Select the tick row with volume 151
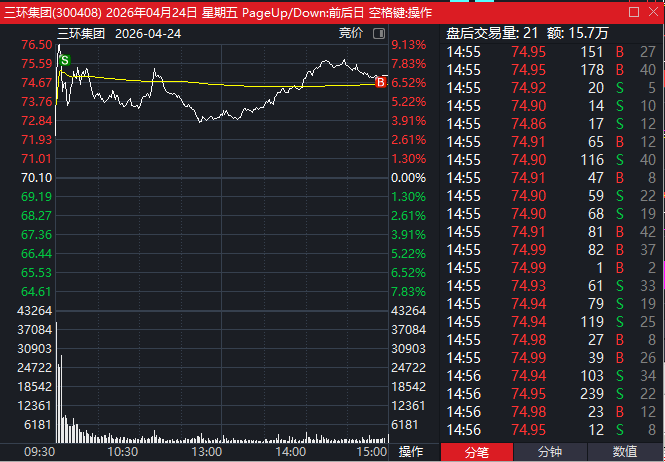This screenshot has width=665, height=462. coord(551,52)
